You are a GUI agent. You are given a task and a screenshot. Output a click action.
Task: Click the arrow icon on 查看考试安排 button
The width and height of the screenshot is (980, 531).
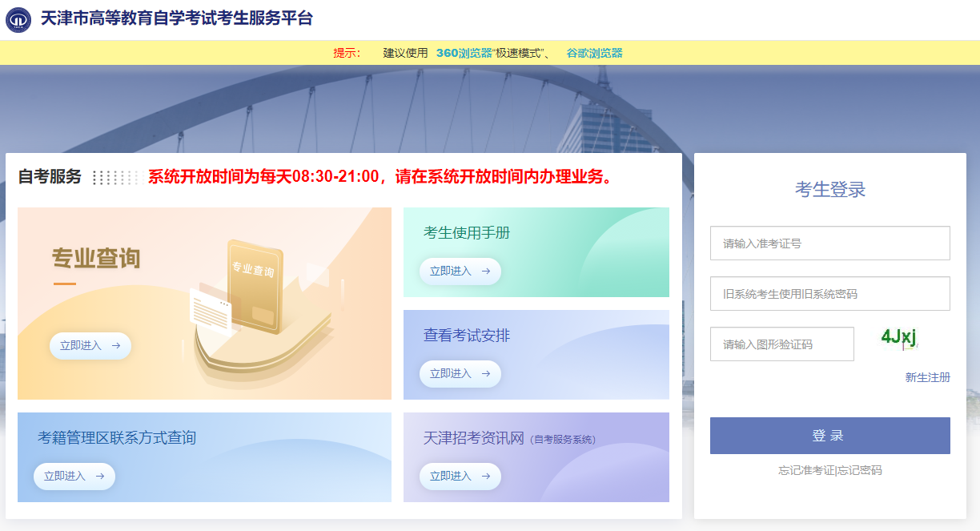(x=487, y=374)
